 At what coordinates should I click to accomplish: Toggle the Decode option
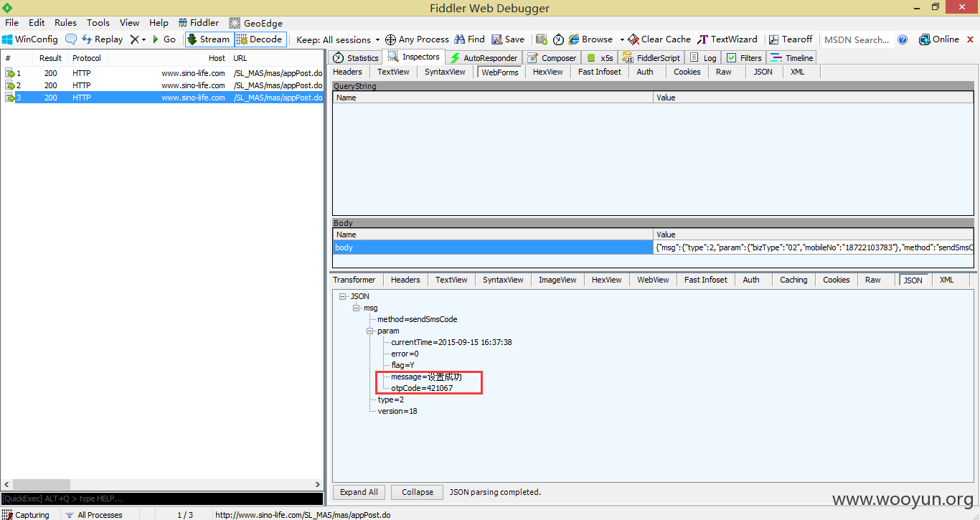(x=260, y=39)
